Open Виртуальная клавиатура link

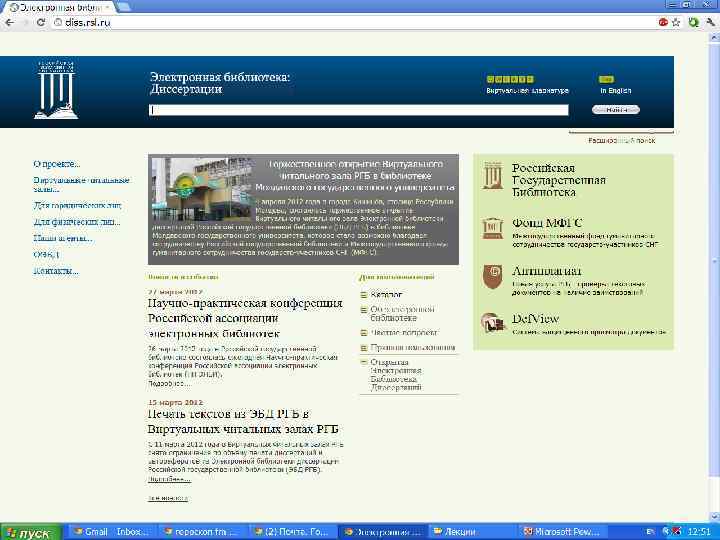tap(528, 91)
